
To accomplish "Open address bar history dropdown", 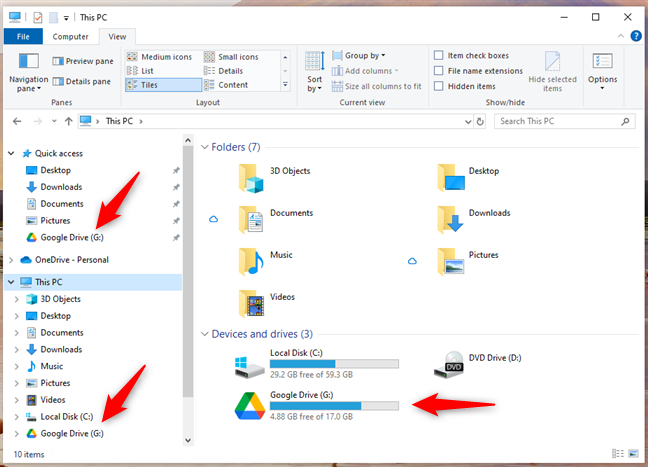I will pyautogui.click(x=468, y=122).
